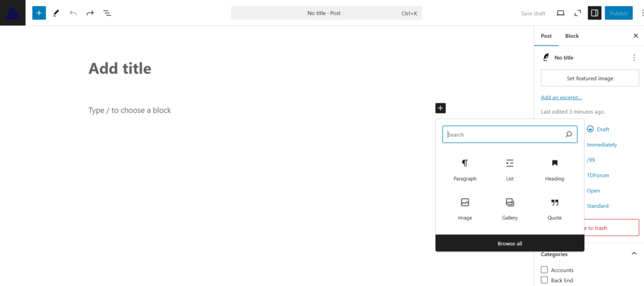Click the Browse all button
Viewport: 644px width, 286px height.
click(x=509, y=243)
